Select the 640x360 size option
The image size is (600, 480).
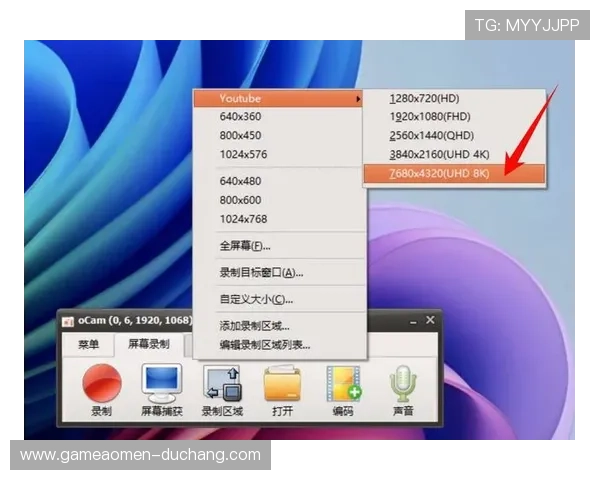pyautogui.click(x=243, y=117)
